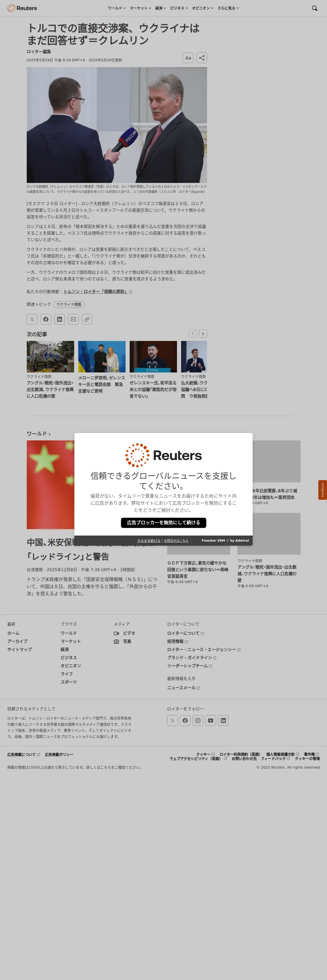
Task: Open ビデオ in footer media section
Action: [x=125, y=633]
